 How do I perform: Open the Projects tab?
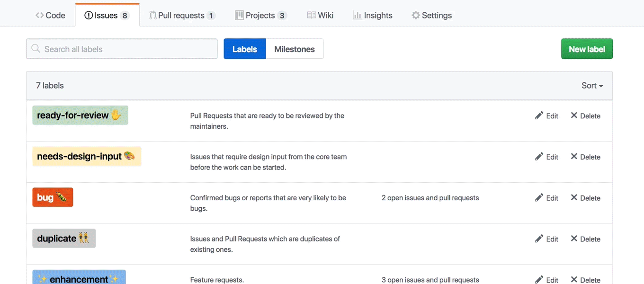pyautogui.click(x=260, y=15)
